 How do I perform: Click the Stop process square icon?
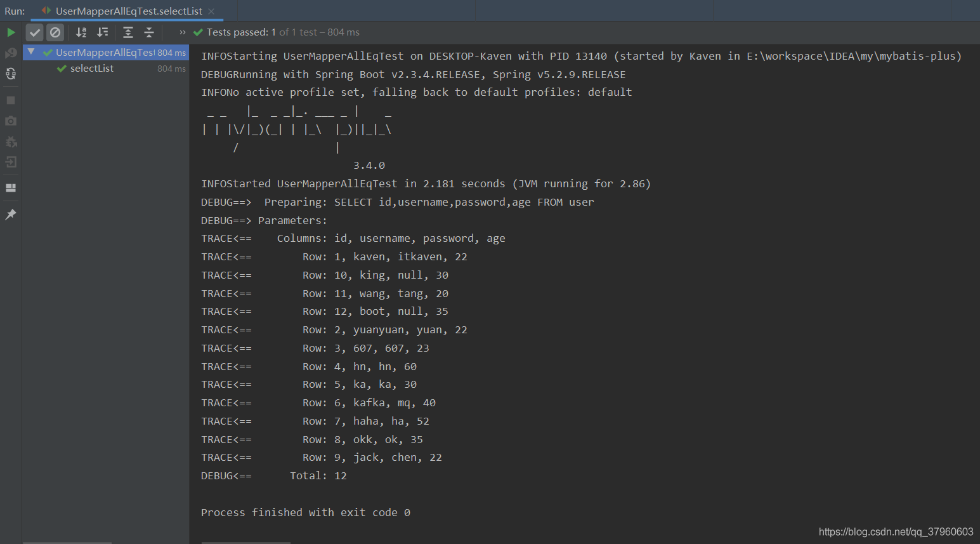(x=11, y=100)
